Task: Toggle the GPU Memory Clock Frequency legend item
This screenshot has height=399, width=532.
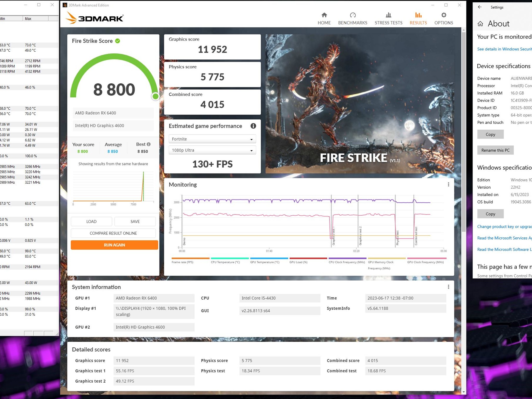Action: (387, 263)
